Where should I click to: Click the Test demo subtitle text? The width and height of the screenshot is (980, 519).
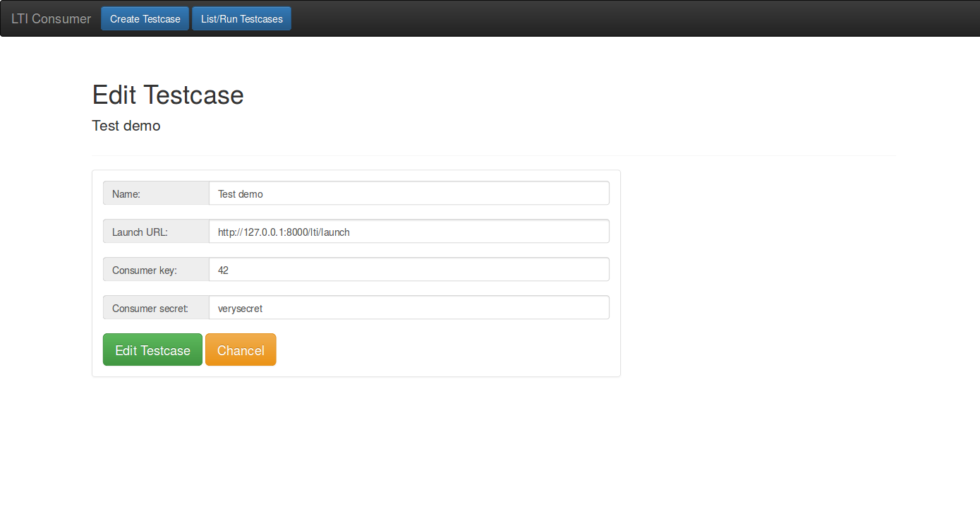(126, 126)
